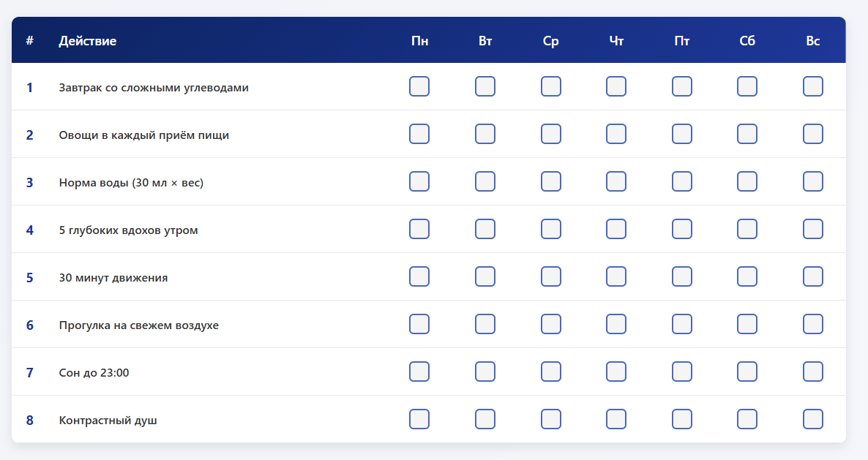
Task: Mark Thursday for Сон до 23:00
Action: click(x=616, y=372)
